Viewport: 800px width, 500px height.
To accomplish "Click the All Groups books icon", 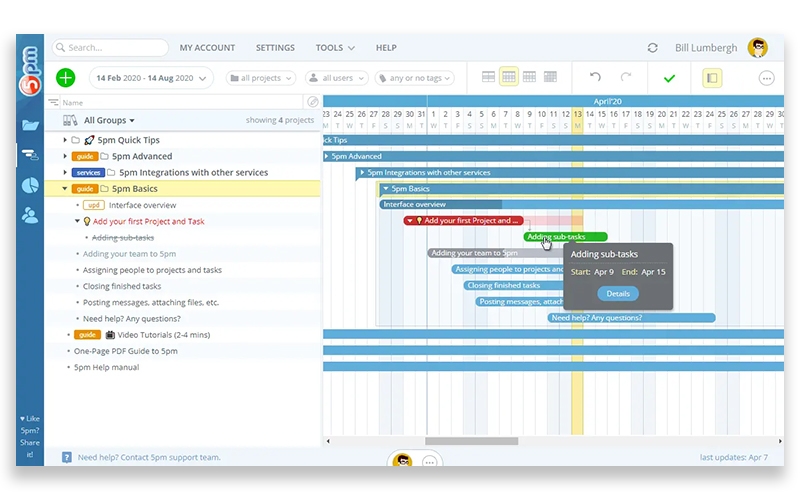I will [x=70, y=120].
